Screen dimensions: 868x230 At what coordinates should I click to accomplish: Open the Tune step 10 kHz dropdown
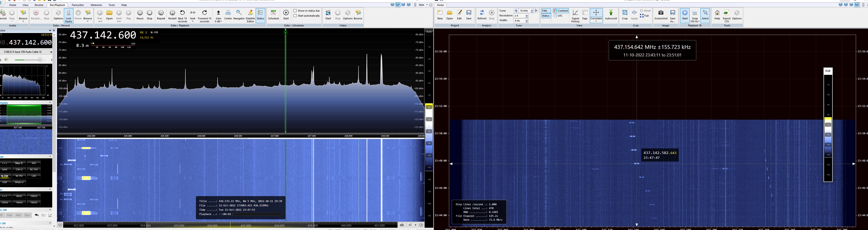532,11
